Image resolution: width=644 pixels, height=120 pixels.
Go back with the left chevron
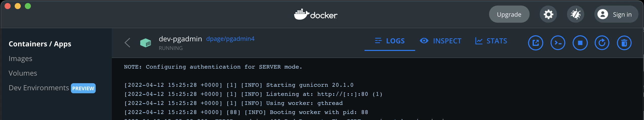coord(127,43)
